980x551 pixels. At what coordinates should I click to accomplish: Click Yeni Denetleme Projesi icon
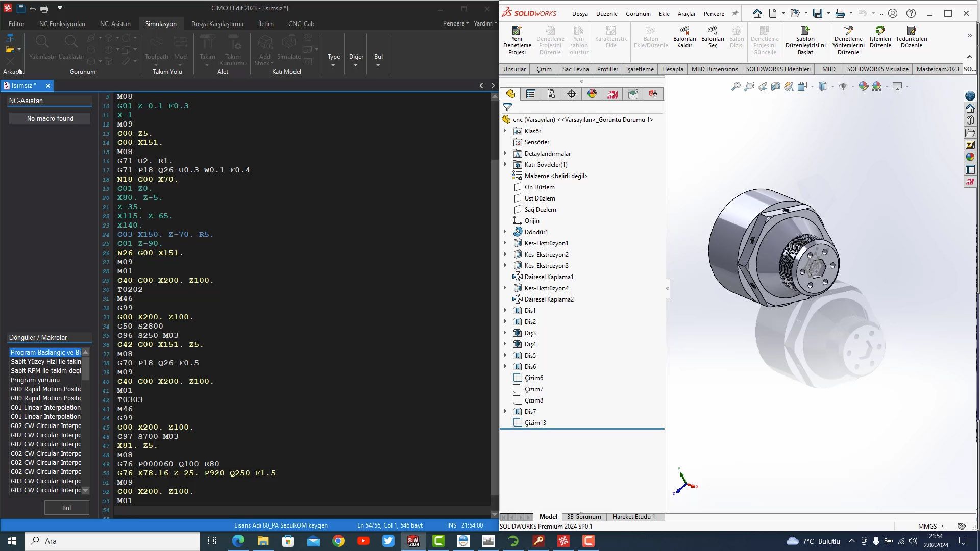(x=517, y=40)
